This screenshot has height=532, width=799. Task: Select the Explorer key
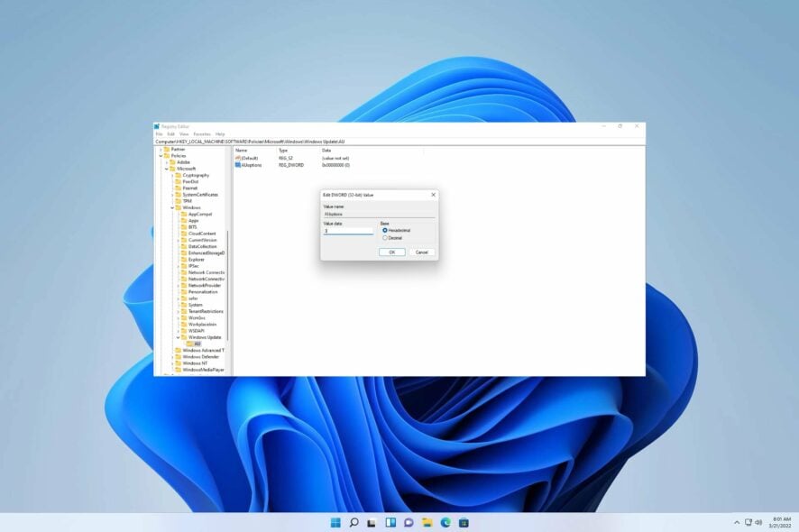[x=197, y=260]
